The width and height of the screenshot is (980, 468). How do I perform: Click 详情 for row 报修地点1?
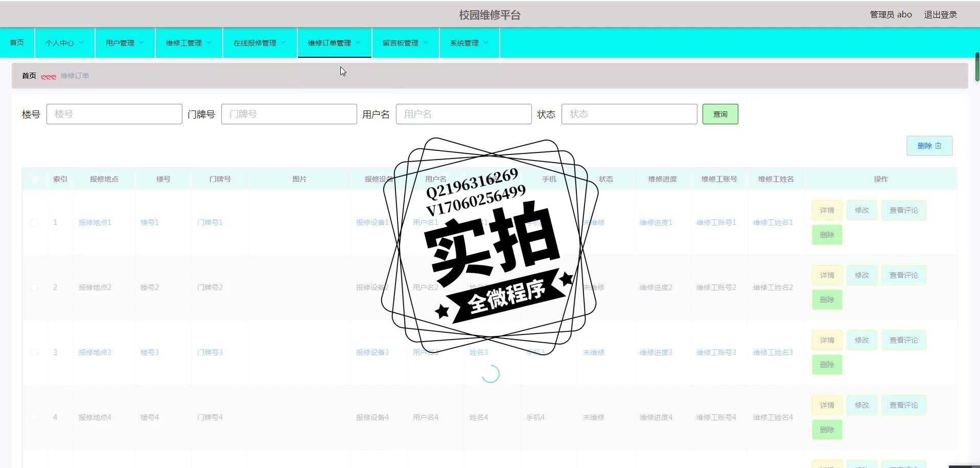(x=827, y=210)
